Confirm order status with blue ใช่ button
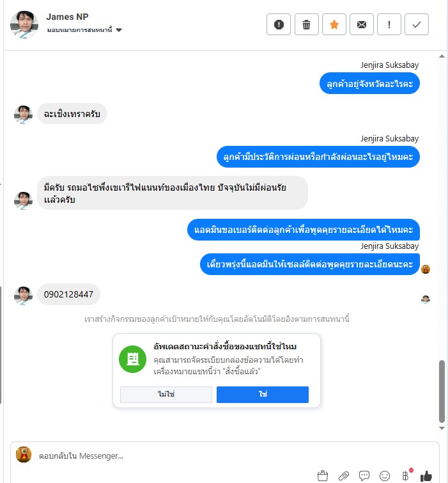This screenshot has width=448, height=483. pos(263,394)
